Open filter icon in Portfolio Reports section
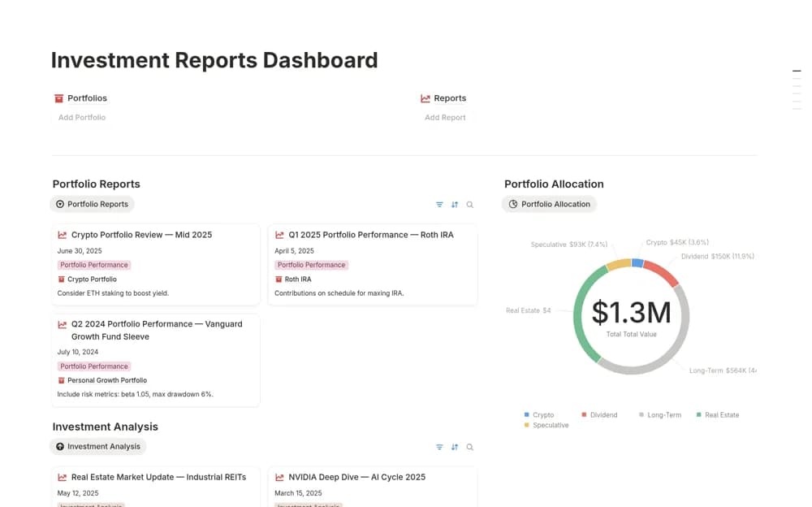 (439, 205)
